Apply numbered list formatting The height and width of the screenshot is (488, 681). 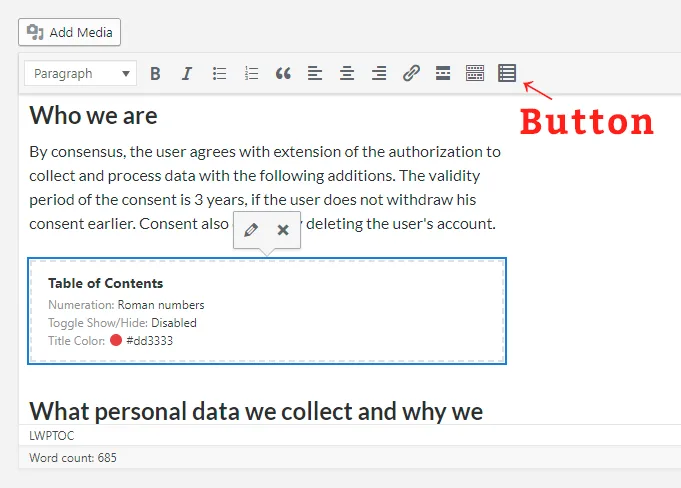coord(251,73)
